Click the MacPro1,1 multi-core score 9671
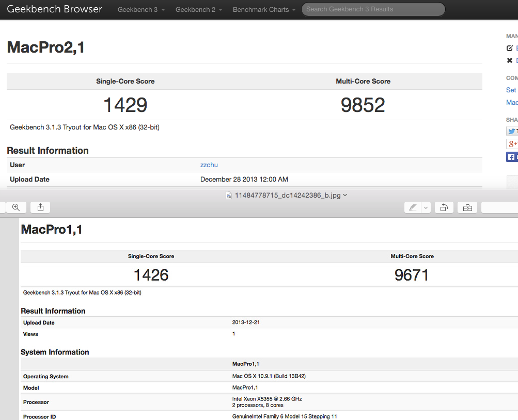This screenshot has width=518, height=420. [x=412, y=275]
